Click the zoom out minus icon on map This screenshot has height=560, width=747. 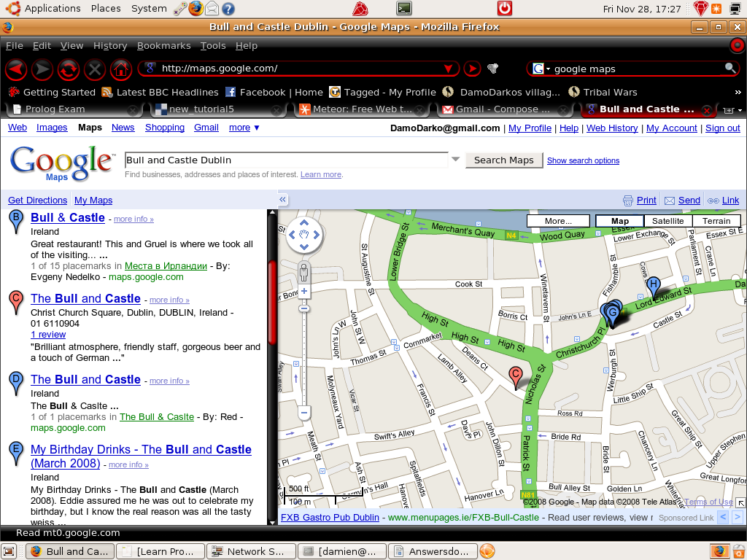304,413
